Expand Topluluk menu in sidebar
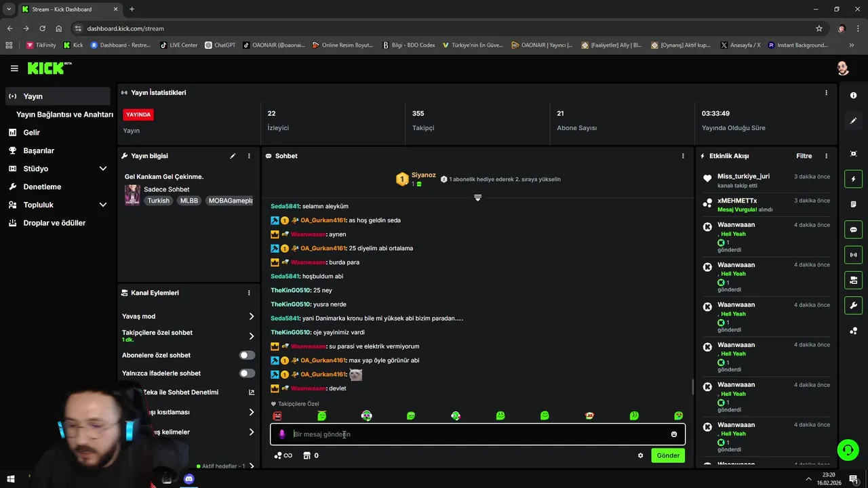 (x=103, y=205)
